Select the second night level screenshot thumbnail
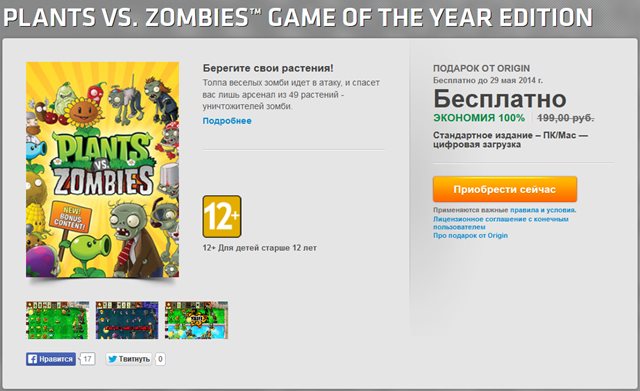640x391 pixels. click(x=127, y=320)
